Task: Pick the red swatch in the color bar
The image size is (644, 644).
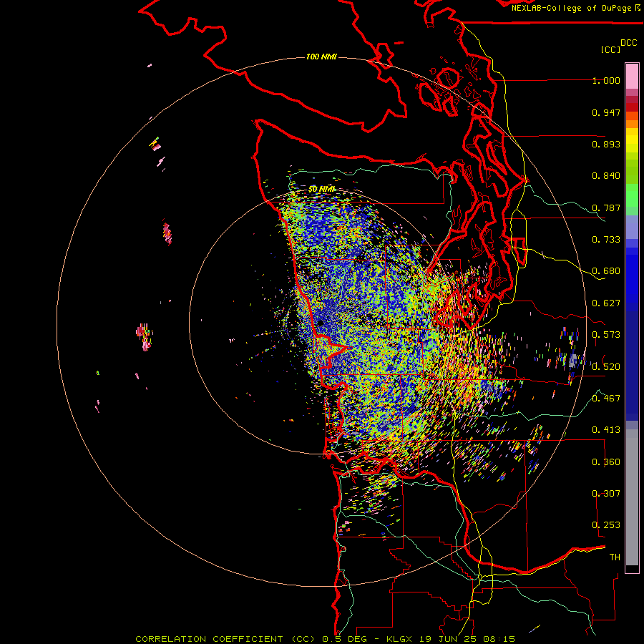Action: [632, 107]
